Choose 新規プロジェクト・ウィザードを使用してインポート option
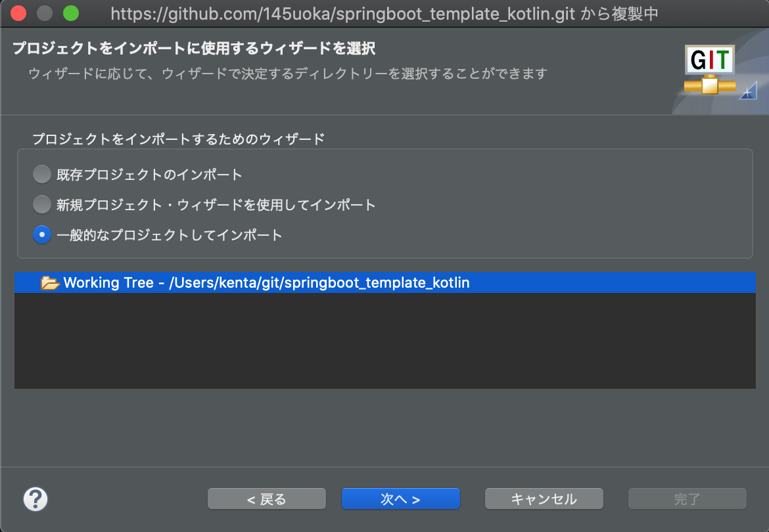Image resolution: width=769 pixels, height=532 pixels. click(41, 204)
